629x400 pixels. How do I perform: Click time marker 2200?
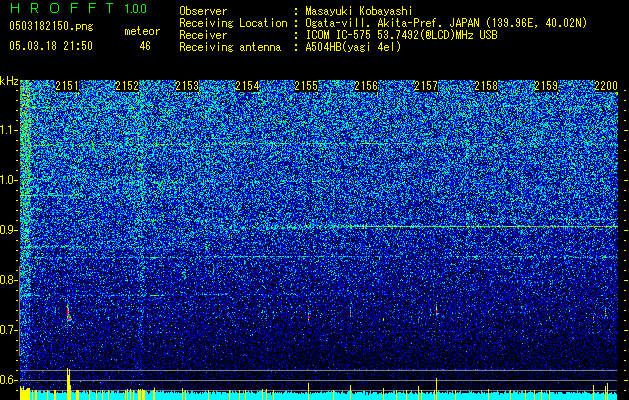pyautogui.click(x=606, y=86)
